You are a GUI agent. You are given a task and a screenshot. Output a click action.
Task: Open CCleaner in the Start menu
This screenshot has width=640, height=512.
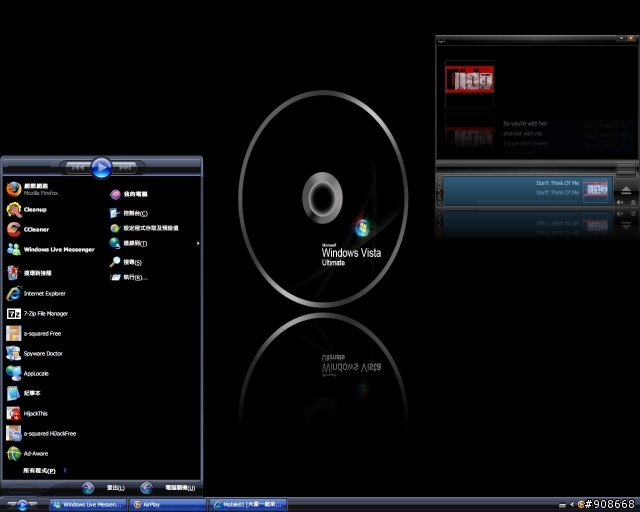(28, 229)
